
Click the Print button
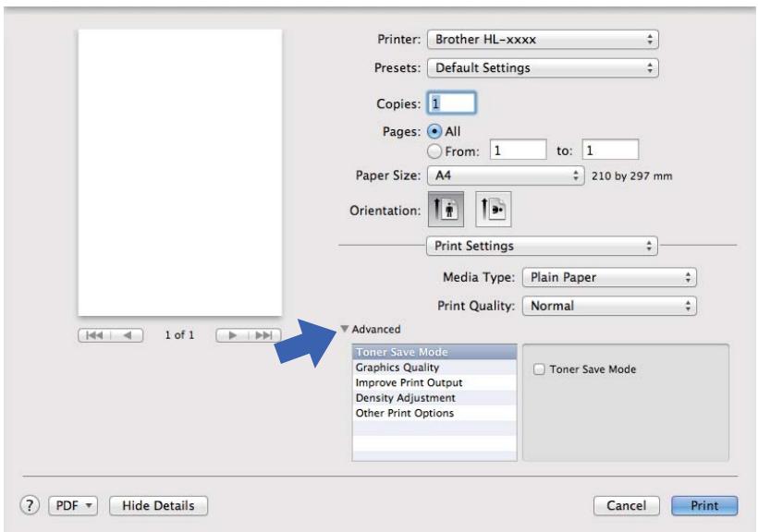(704, 505)
